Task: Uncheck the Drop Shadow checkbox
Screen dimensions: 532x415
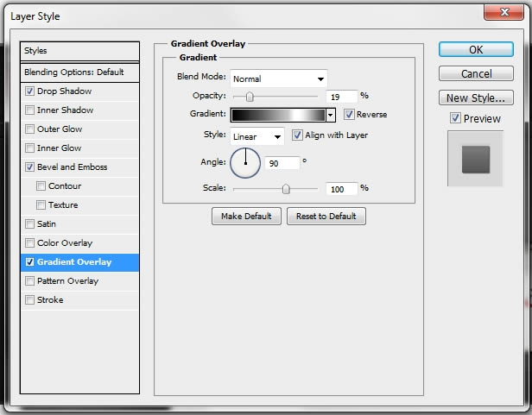Action: click(x=30, y=91)
